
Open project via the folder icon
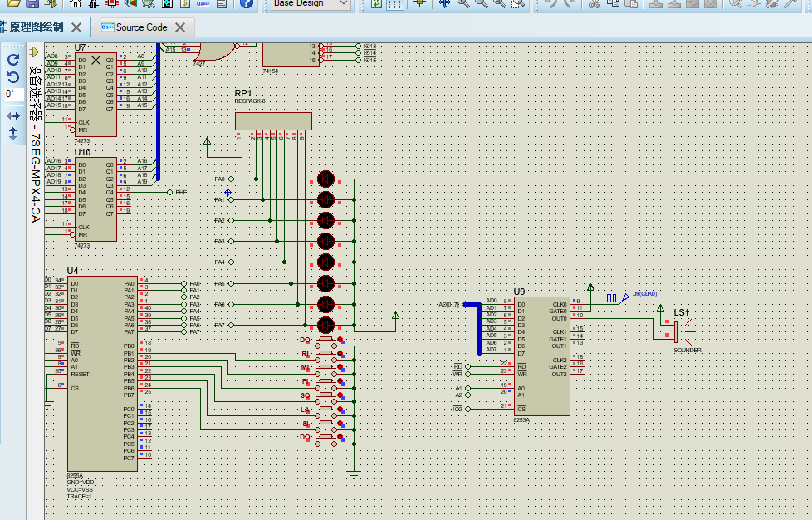pos(13,3)
